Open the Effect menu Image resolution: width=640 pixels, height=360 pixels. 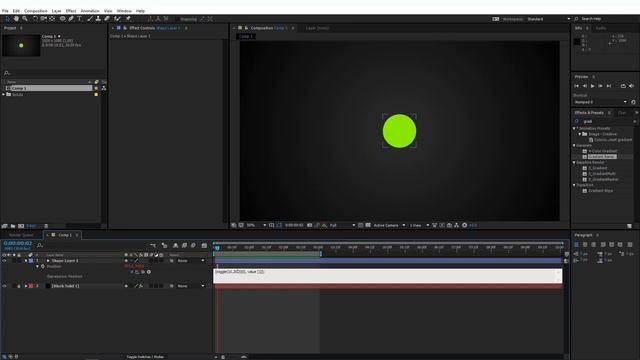71,11
